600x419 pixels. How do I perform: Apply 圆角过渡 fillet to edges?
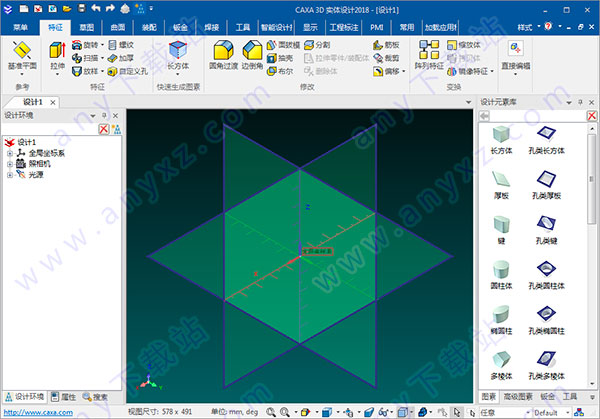point(223,55)
